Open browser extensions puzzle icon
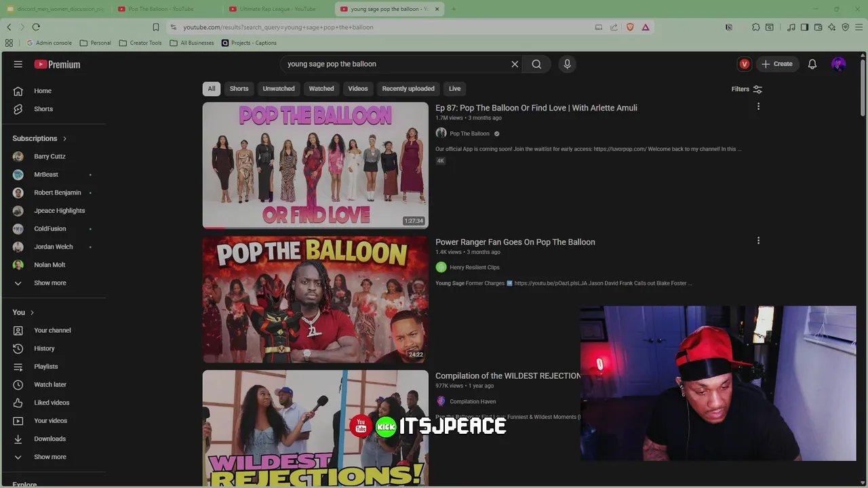Image resolution: width=868 pixels, height=488 pixels. [x=756, y=27]
